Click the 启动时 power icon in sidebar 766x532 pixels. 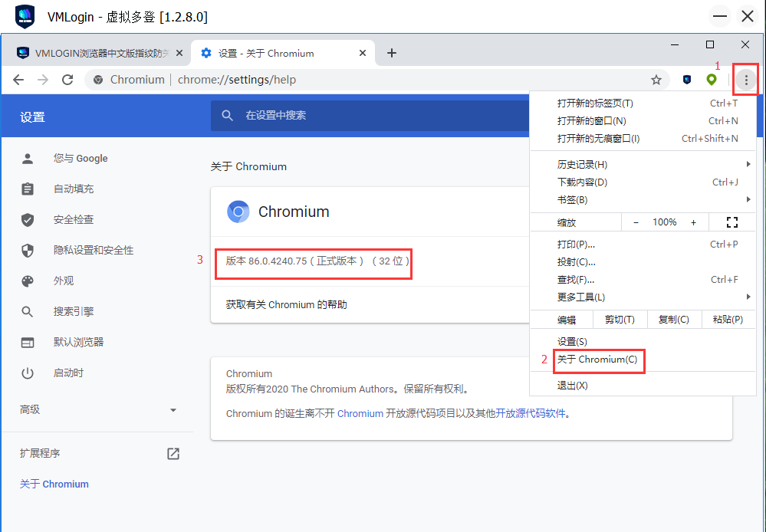pos(28,373)
